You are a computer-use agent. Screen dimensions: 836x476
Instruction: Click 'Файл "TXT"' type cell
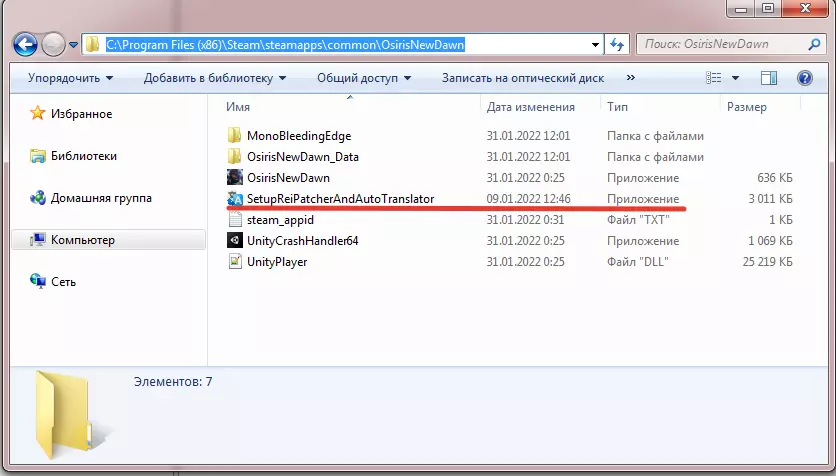639,220
